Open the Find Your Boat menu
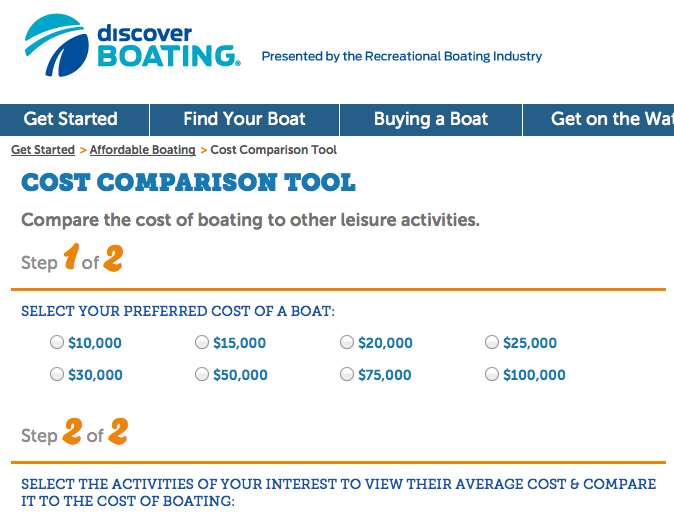674x517 pixels. [x=244, y=119]
